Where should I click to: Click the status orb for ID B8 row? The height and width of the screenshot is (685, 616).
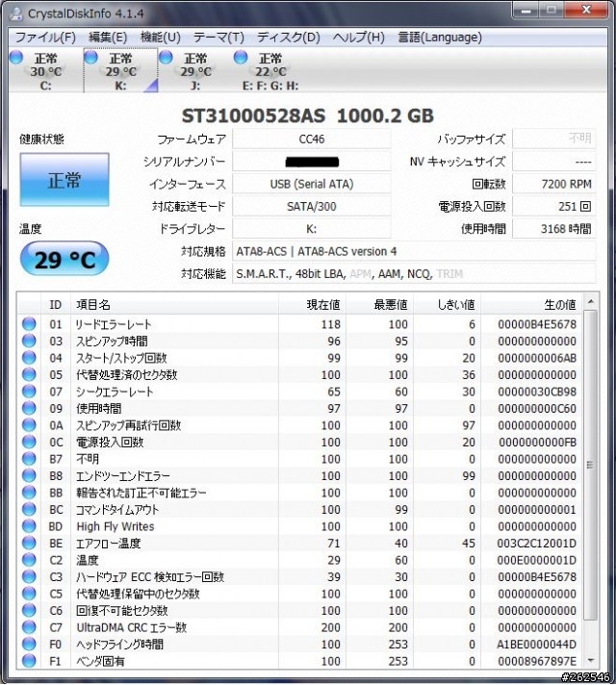click(29, 475)
